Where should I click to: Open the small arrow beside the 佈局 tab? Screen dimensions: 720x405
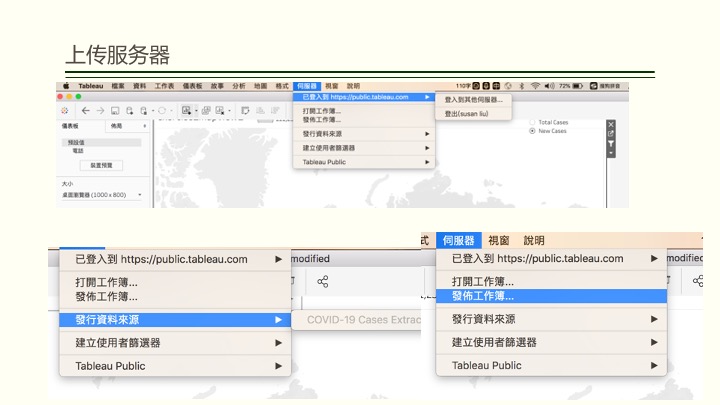coord(145,126)
